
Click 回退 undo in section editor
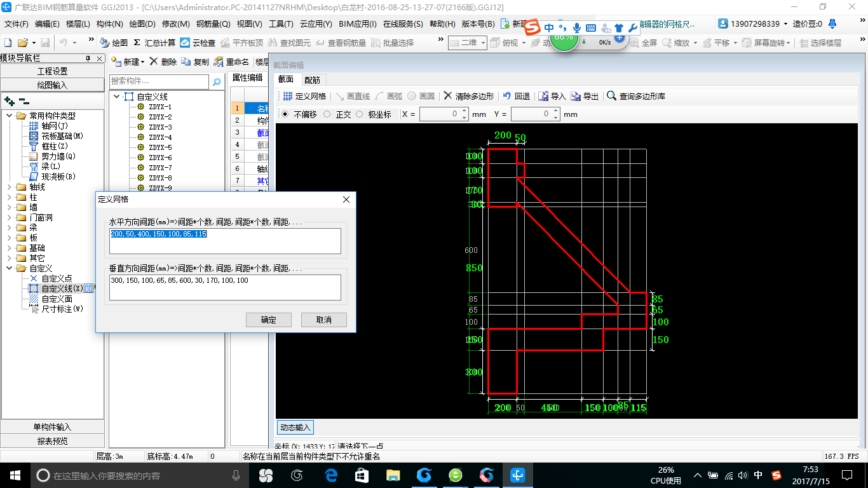click(x=516, y=96)
